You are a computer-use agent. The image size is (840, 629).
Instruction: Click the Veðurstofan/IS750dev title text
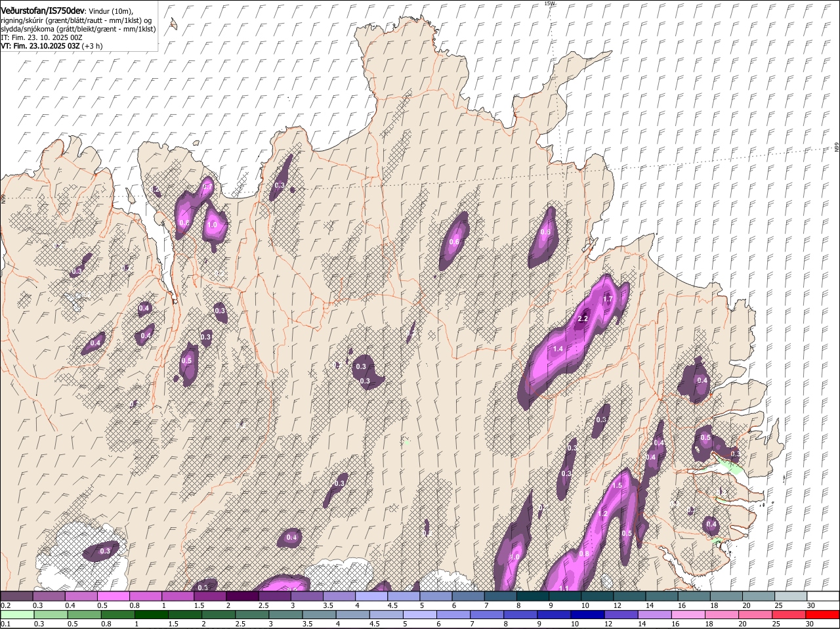43,11
